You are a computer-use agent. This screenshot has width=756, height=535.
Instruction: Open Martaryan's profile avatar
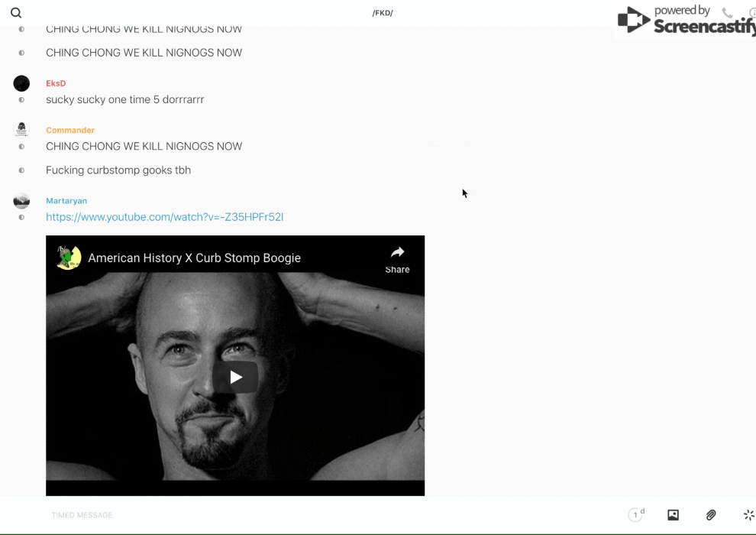21,201
